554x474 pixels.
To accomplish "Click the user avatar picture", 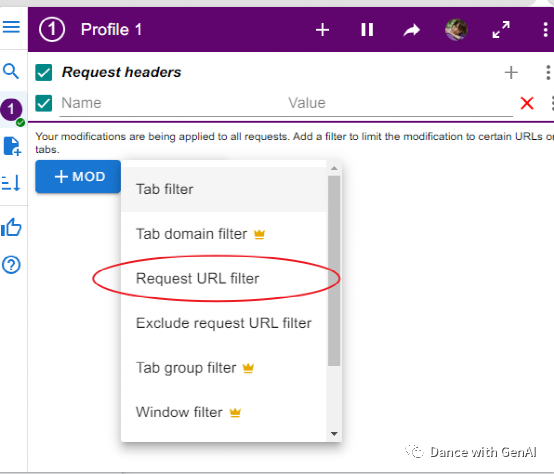I will pos(456,30).
